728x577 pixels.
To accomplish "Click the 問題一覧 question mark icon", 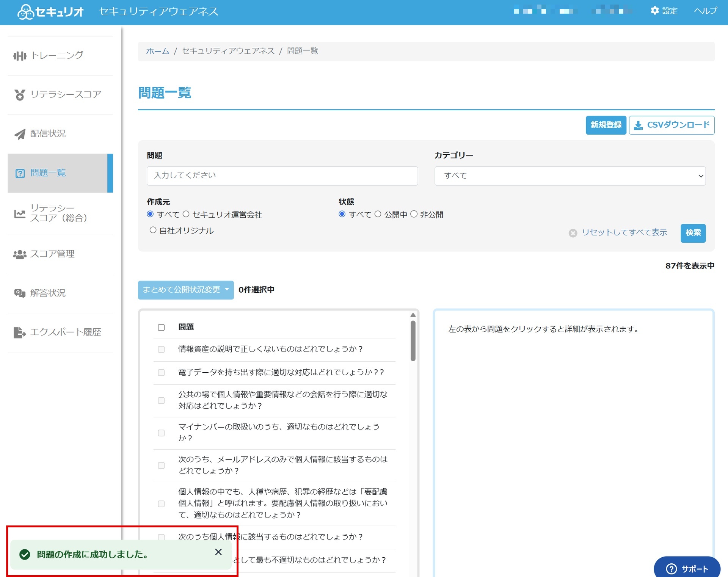I will (20, 173).
